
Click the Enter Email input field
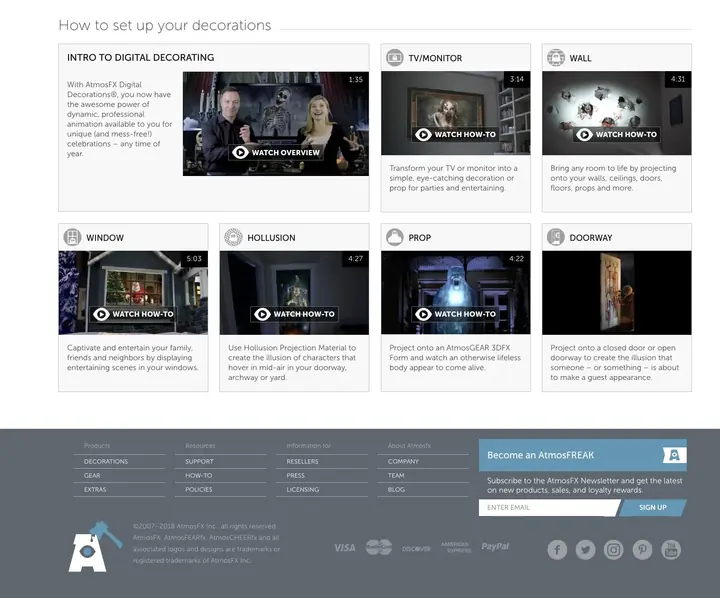pyautogui.click(x=548, y=508)
